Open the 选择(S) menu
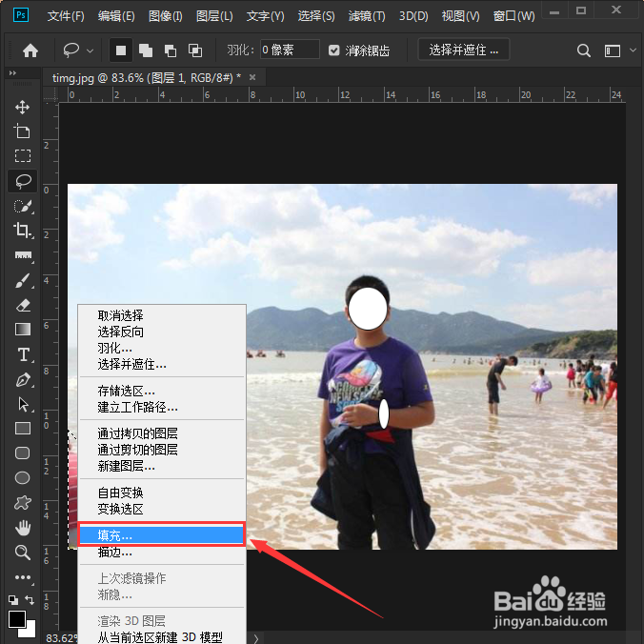 click(x=316, y=16)
